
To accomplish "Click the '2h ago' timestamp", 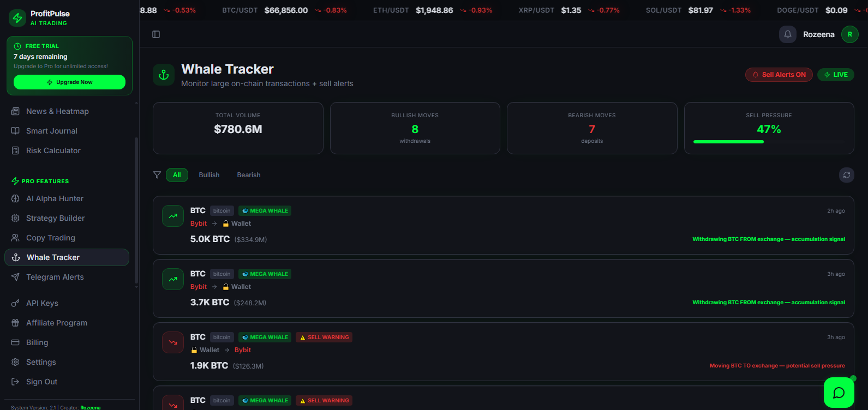I will [836, 211].
